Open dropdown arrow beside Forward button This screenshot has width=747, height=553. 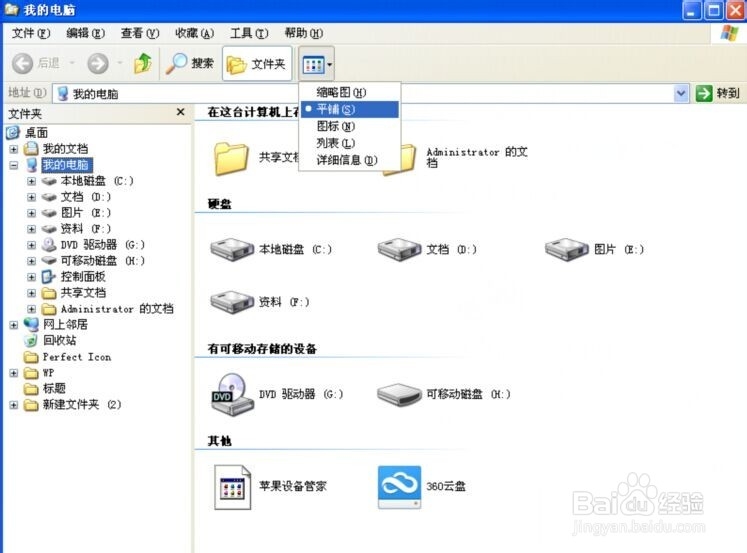click(x=120, y=63)
